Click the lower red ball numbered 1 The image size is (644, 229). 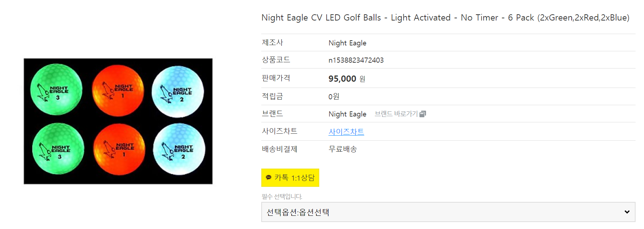click(119, 149)
